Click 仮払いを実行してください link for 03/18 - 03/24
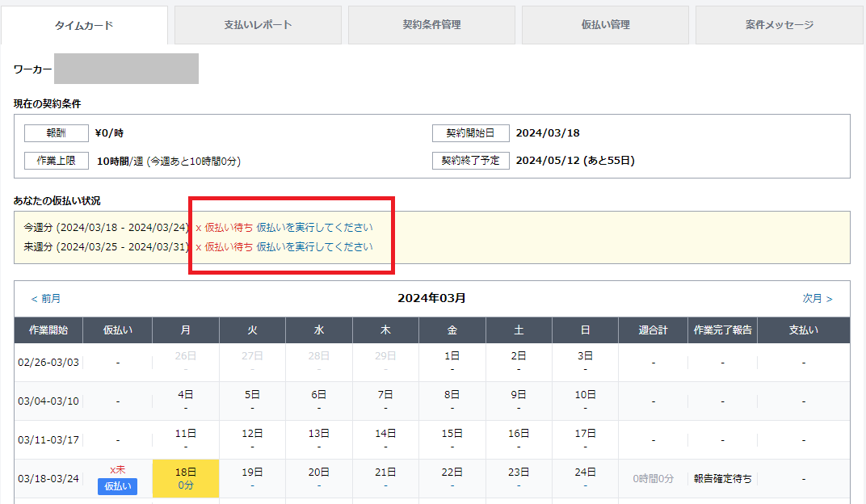 coord(314,228)
